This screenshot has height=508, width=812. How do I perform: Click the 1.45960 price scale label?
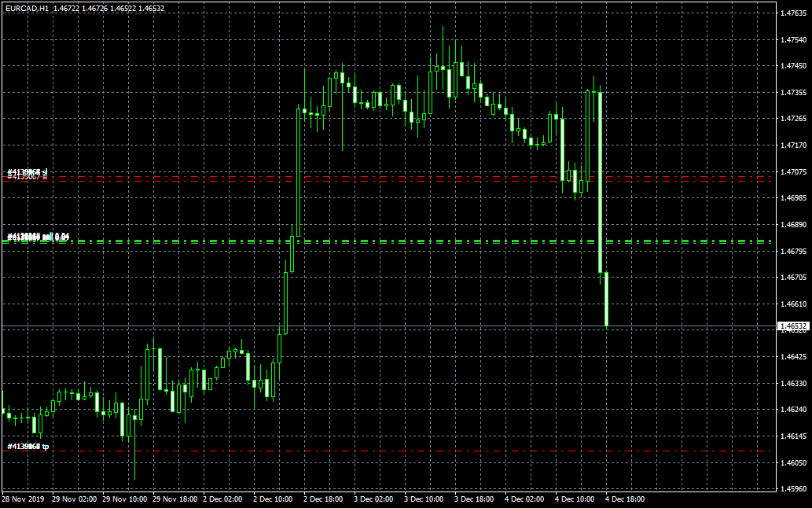click(793, 488)
